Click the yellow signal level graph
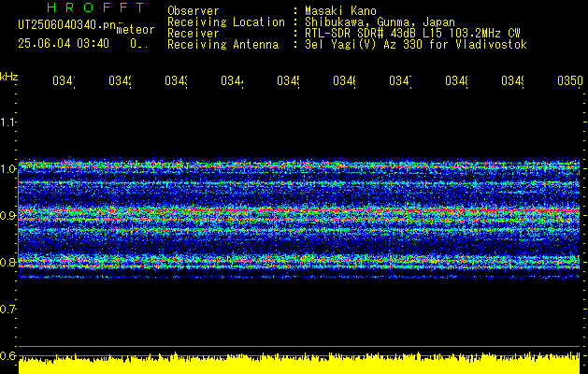The width and height of the screenshot is (588, 374). [x=299, y=363]
